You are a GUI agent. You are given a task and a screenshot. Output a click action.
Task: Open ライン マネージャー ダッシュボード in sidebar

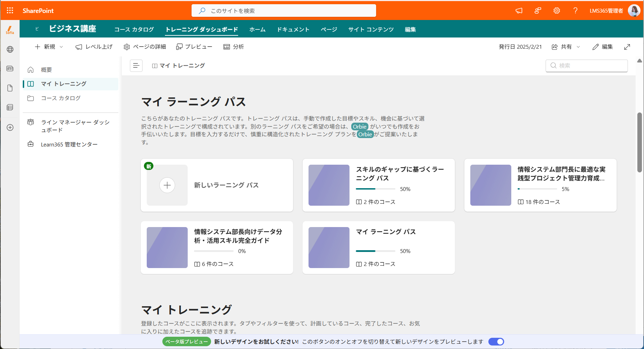tap(70, 126)
